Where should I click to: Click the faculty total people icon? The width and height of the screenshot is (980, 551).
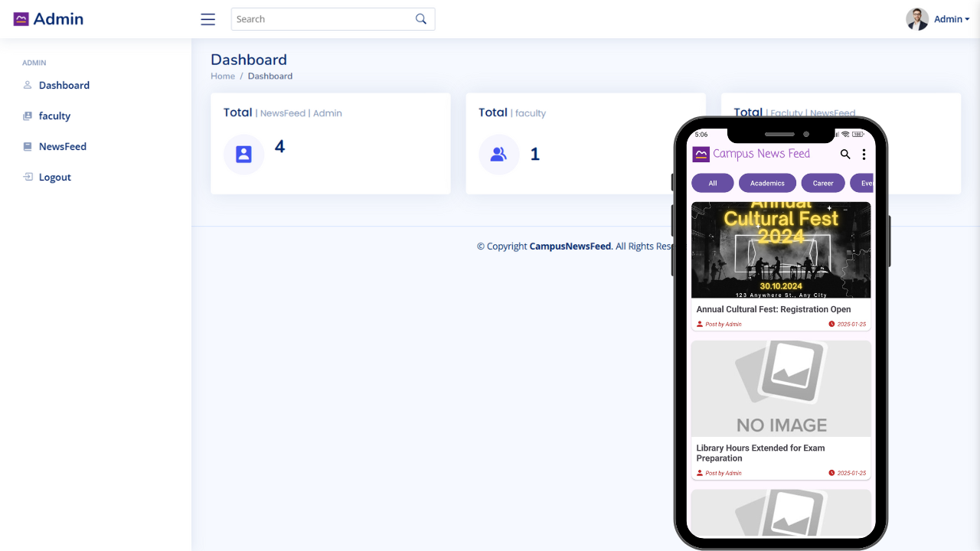click(498, 155)
